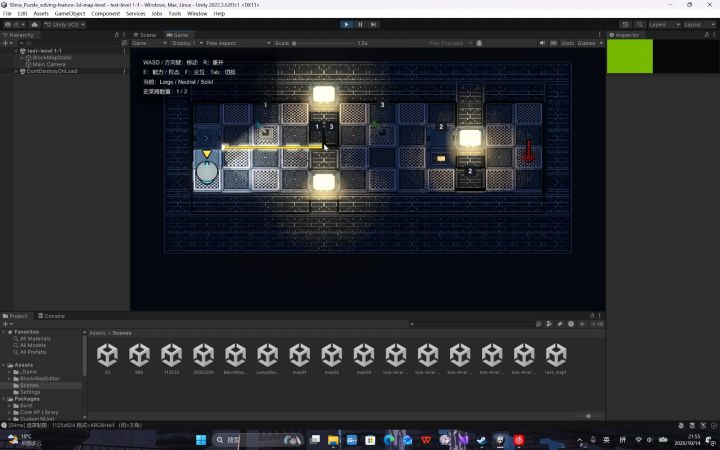Open the Free Aspect dropdown
The height and width of the screenshot is (450, 720).
click(238, 43)
